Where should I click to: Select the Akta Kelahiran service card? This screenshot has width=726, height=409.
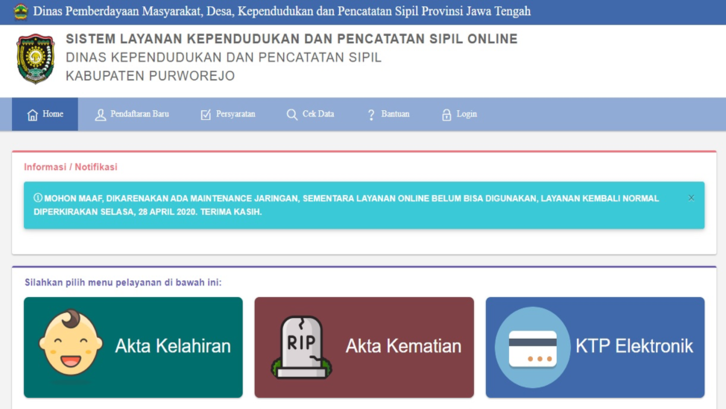(133, 347)
